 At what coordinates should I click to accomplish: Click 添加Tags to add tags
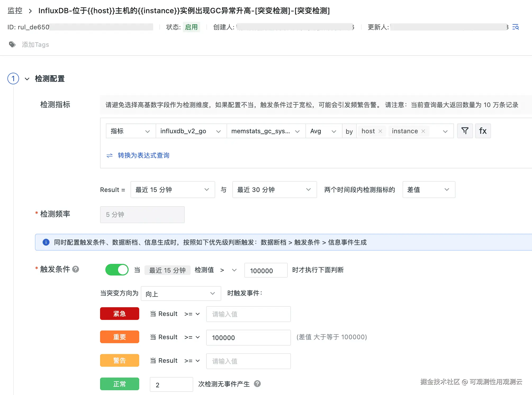pos(35,44)
